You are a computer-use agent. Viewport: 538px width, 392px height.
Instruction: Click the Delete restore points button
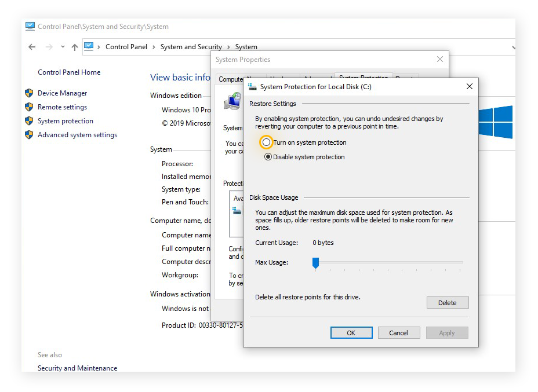click(448, 302)
